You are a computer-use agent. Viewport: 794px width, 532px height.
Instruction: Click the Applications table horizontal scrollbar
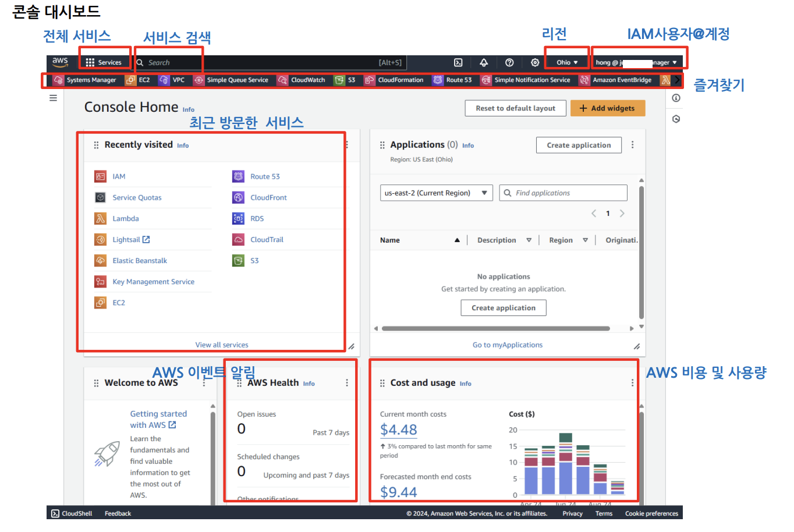pyautogui.click(x=496, y=328)
